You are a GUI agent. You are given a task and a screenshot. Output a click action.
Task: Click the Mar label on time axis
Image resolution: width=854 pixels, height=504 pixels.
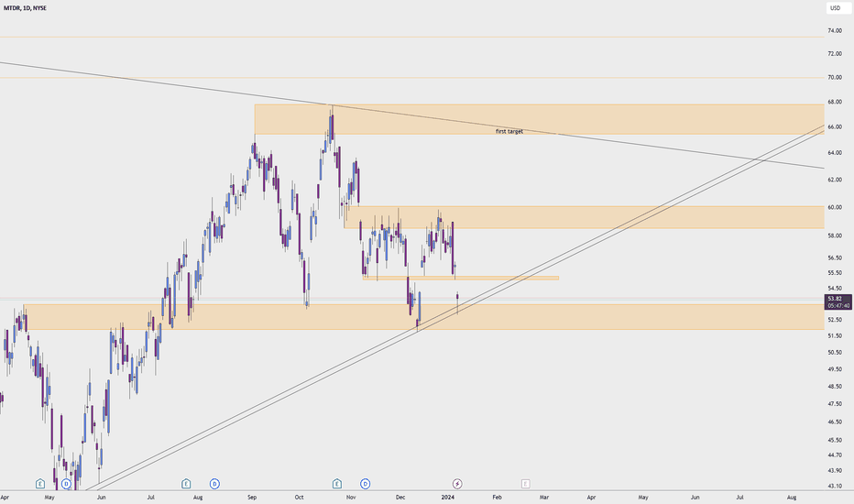click(x=543, y=498)
